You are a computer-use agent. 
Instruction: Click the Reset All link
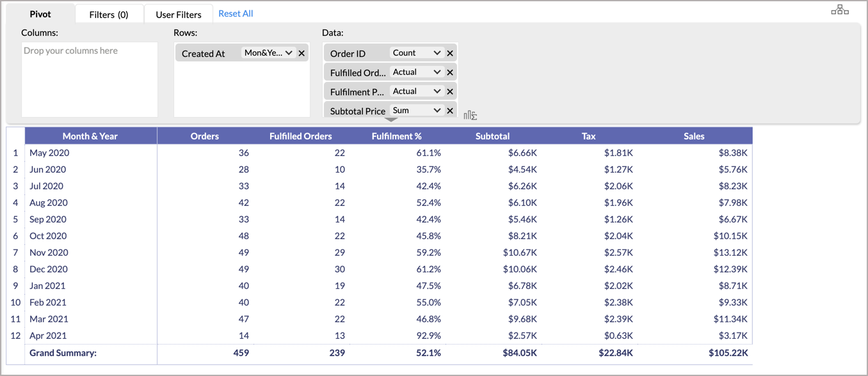tap(236, 13)
